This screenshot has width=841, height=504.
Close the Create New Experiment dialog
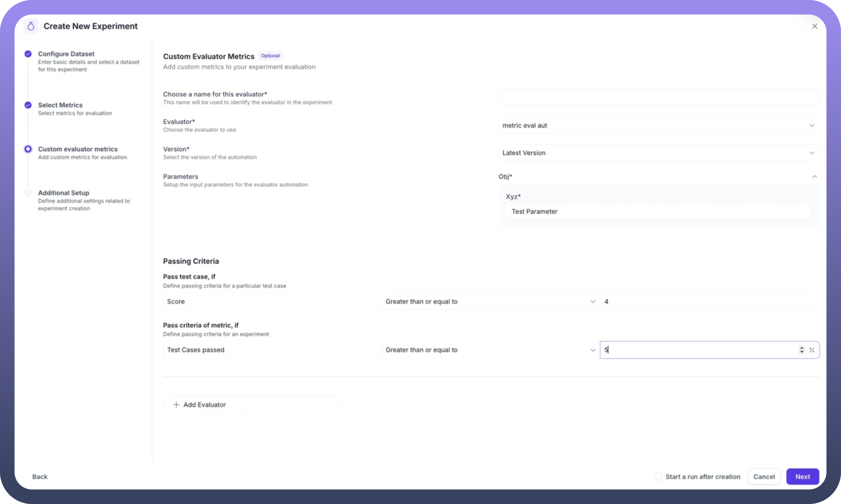(x=814, y=26)
